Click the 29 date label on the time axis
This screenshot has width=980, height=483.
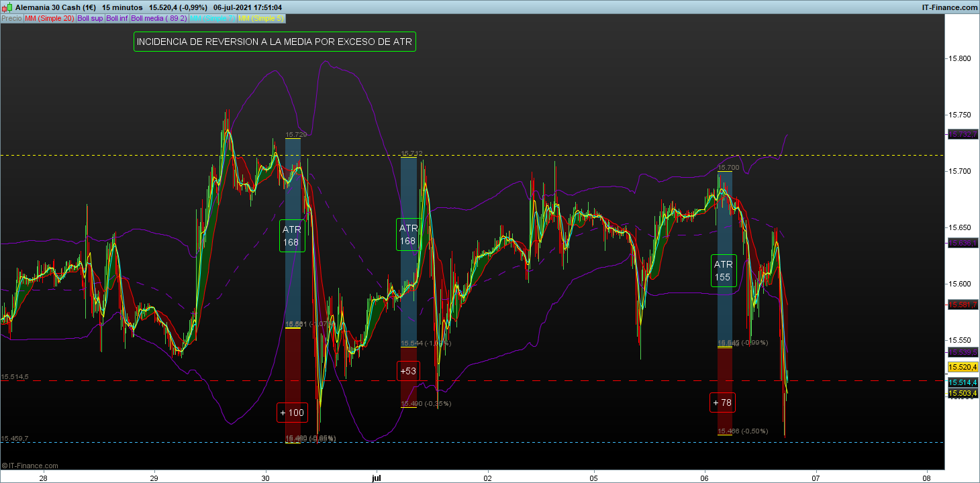[154, 478]
